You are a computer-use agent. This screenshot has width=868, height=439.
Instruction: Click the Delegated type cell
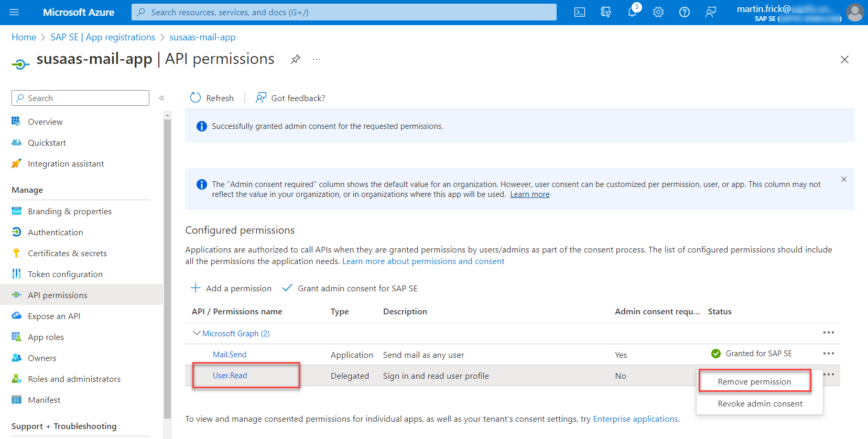click(350, 376)
